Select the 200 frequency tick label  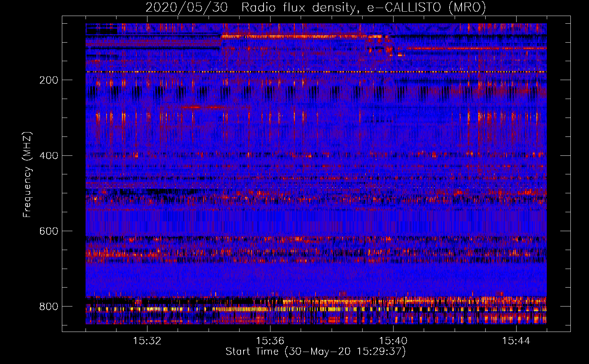(x=49, y=80)
